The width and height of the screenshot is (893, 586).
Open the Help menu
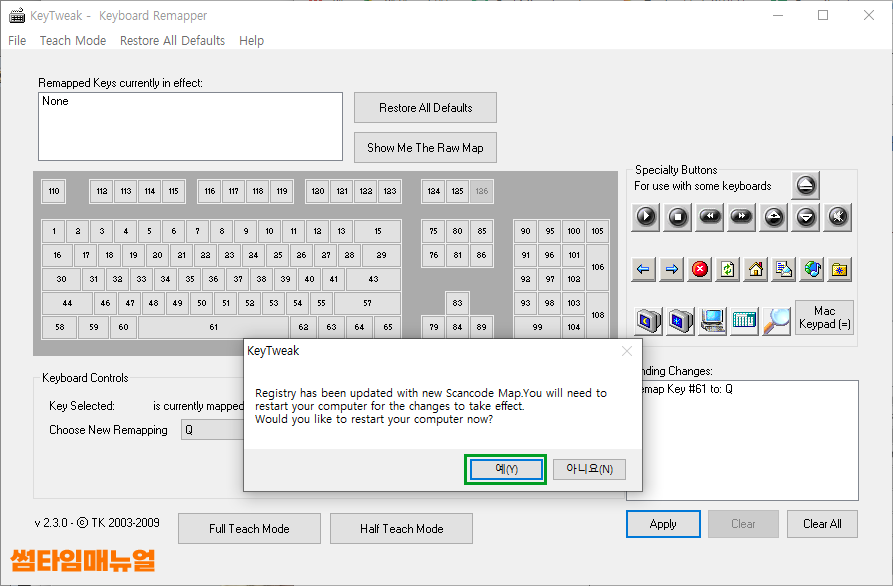point(251,40)
